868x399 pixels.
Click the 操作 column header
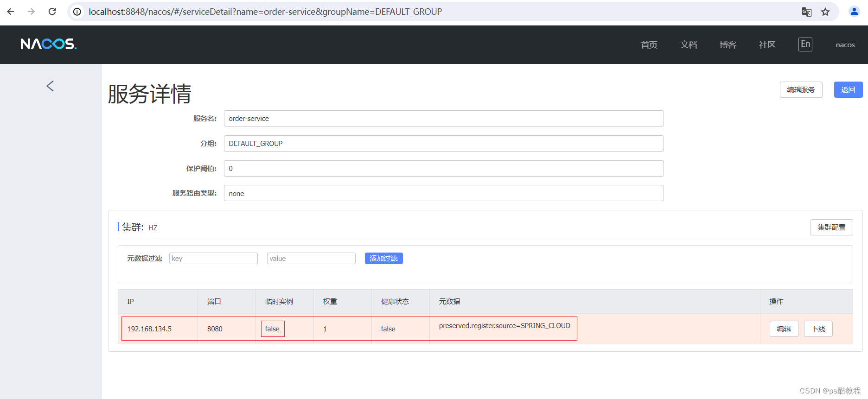(x=776, y=302)
